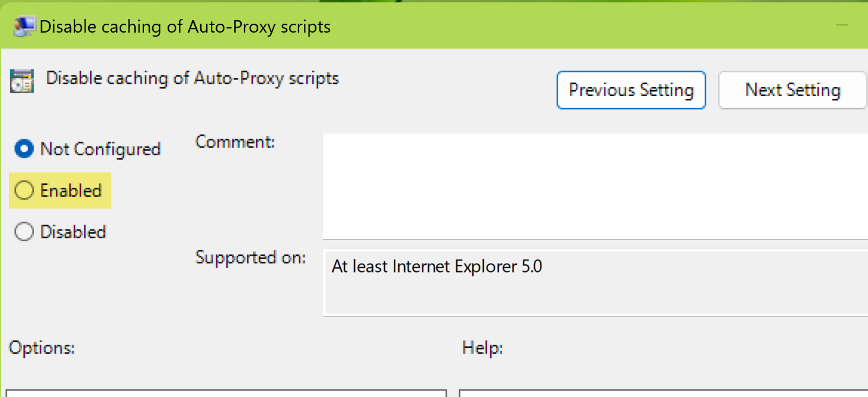This screenshot has height=397, width=868.
Task: Click the 'At least Internet Explorer 5.0' text
Action: click(437, 266)
